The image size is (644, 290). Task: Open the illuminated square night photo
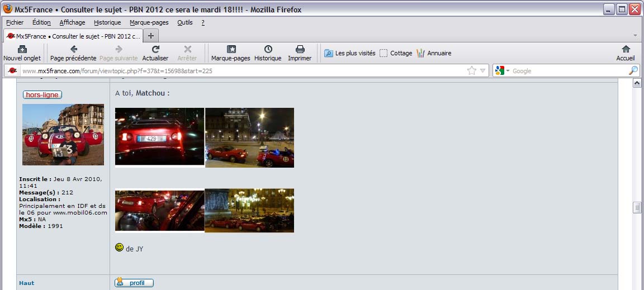pos(249,210)
